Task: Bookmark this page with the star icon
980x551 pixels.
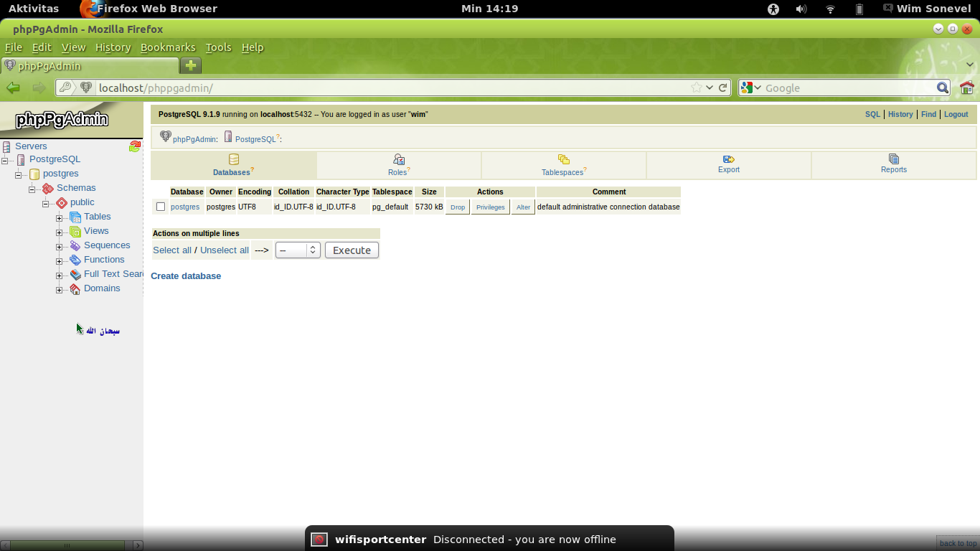Action: [697, 88]
